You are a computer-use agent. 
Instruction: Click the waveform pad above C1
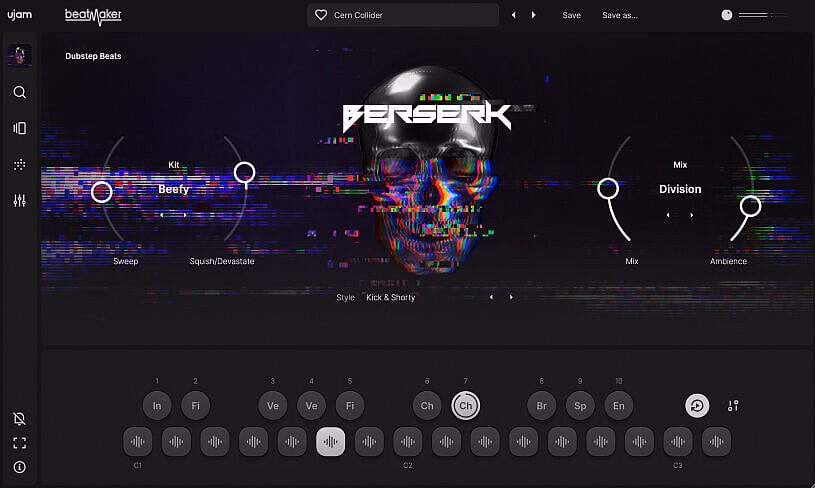pyautogui.click(x=138, y=442)
